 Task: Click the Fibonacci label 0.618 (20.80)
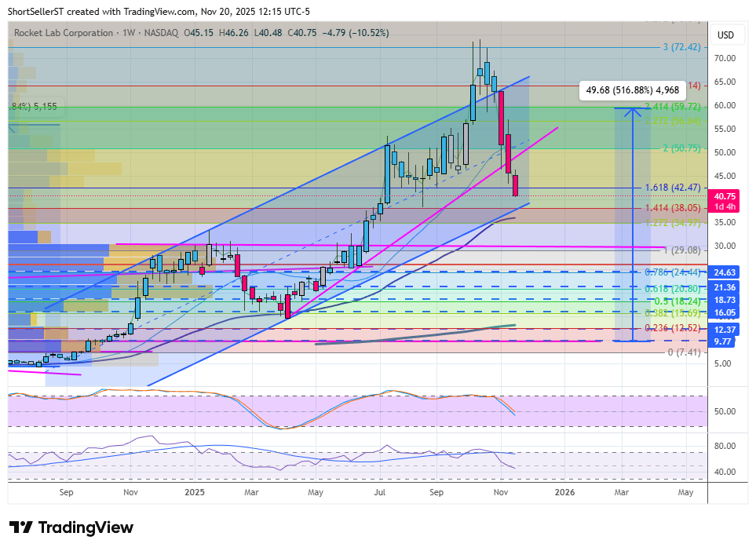673,289
